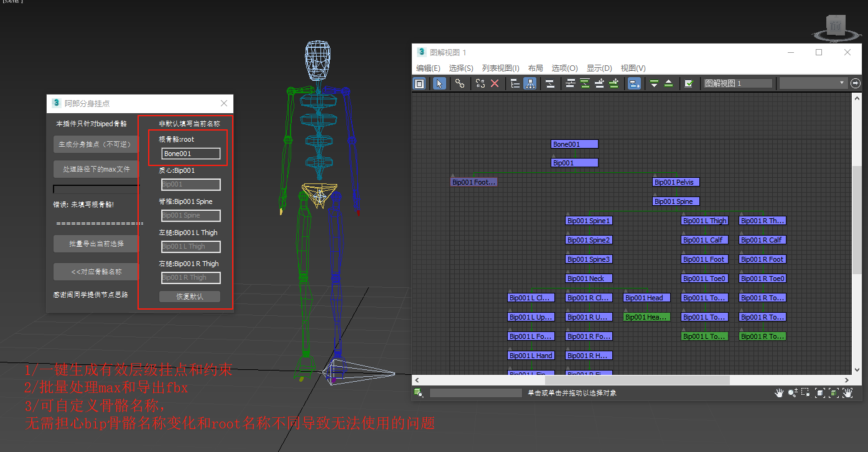Select Bip001 Head node
Screen dimensions: 868x452
tap(647, 298)
